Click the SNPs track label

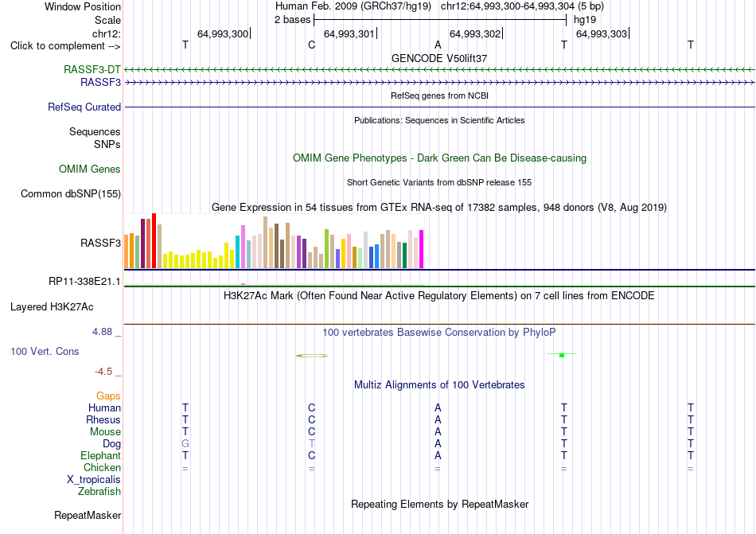coord(107,144)
